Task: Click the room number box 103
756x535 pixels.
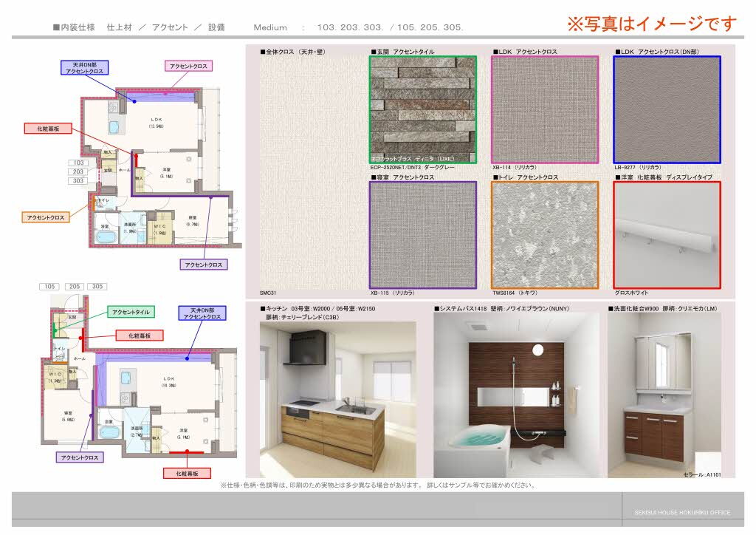Action: click(78, 163)
